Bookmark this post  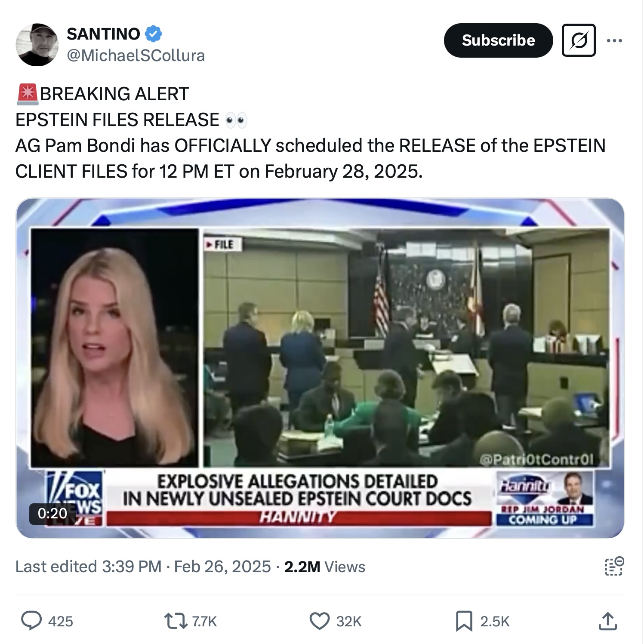pyautogui.click(x=464, y=621)
